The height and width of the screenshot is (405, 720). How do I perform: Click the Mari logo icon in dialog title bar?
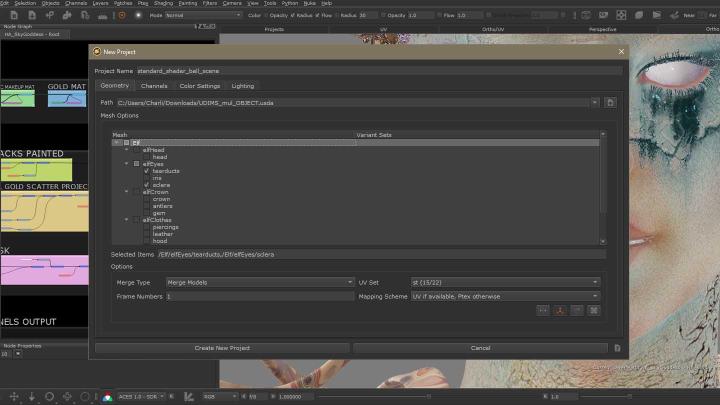tap(97, 51)
